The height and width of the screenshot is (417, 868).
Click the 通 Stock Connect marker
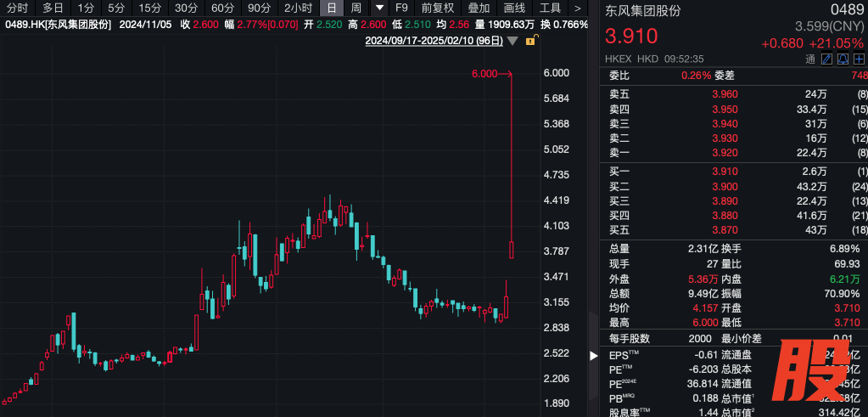pos(810,59)
